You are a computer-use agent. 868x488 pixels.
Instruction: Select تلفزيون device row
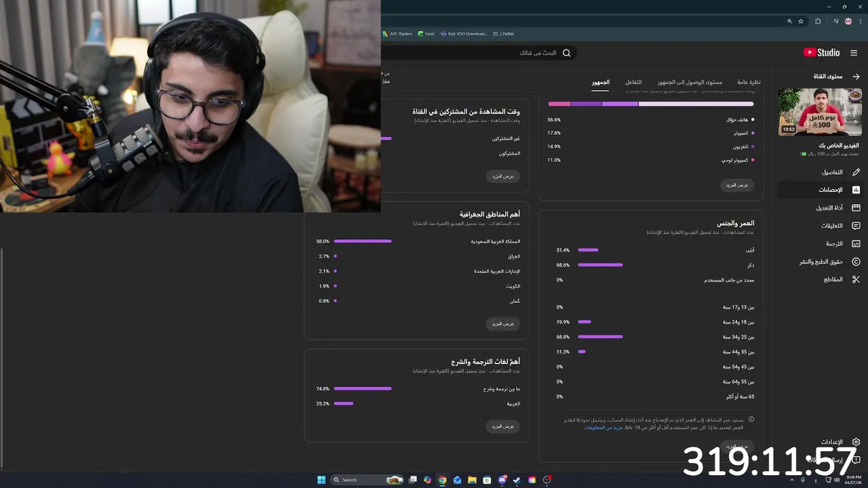tap(651, 147)
